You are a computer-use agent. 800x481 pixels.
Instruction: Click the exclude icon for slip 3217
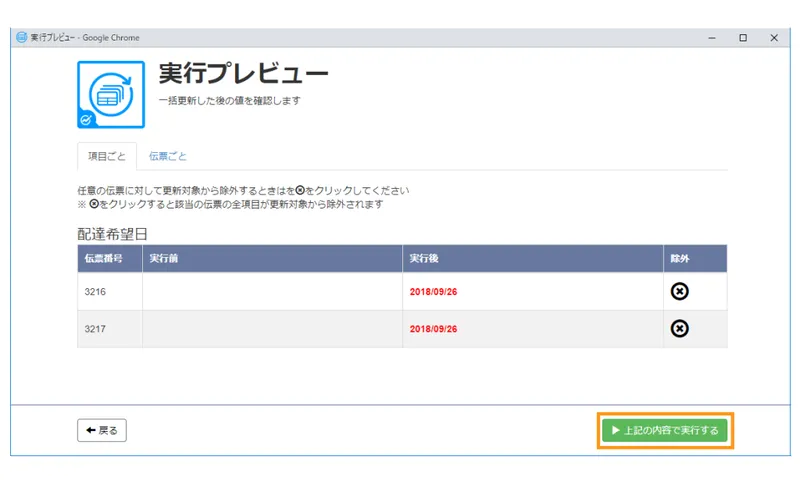pyautogui.click(x=679, y=328)
